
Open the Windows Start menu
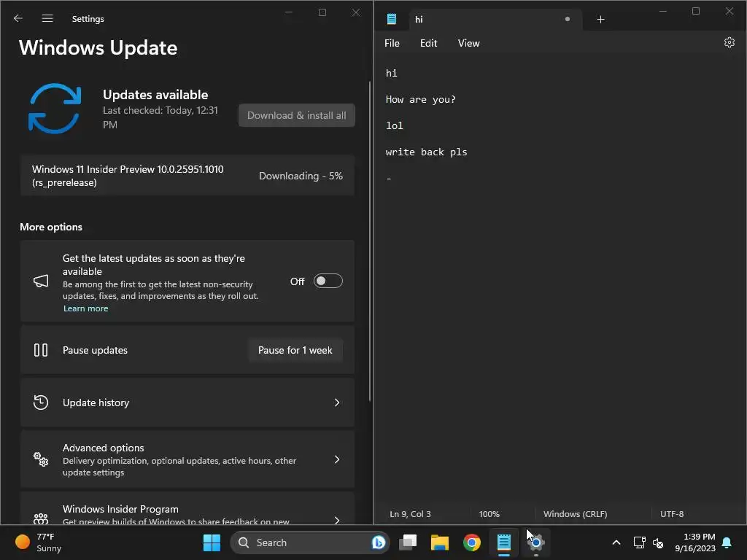pos(212,542)
